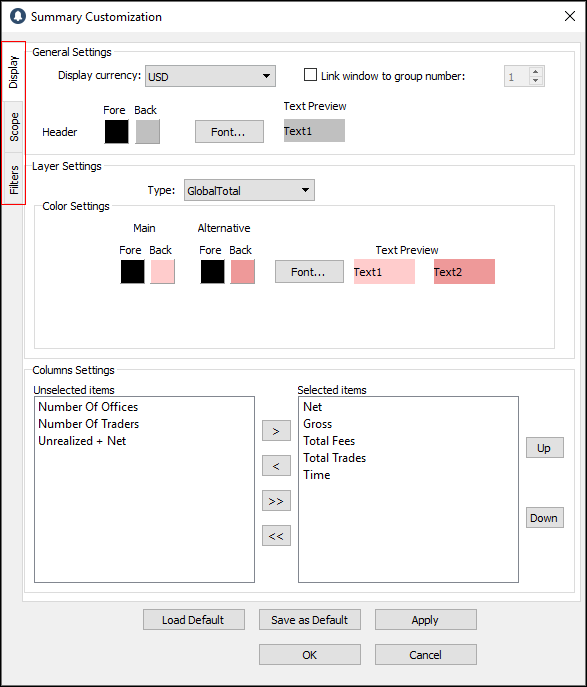The image size is (587, 687).
Task: Click the Summary Customization title bar app icon
Action: pos(18,17)
